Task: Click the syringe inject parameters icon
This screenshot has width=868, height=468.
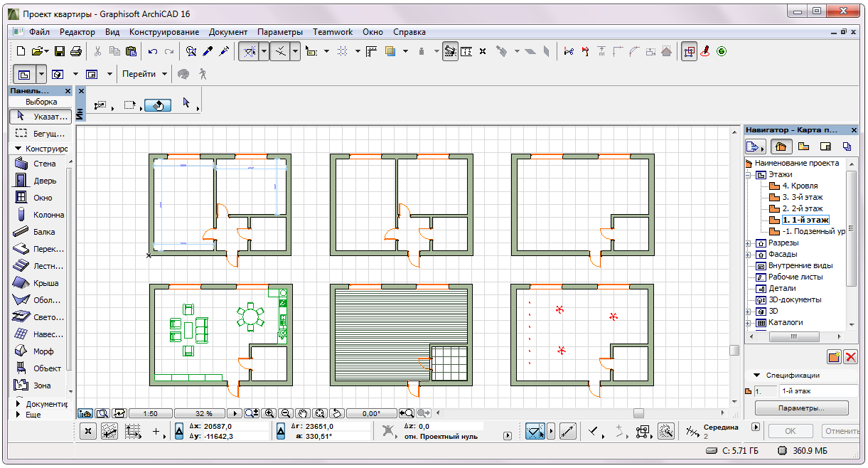Action: [224, 51]
